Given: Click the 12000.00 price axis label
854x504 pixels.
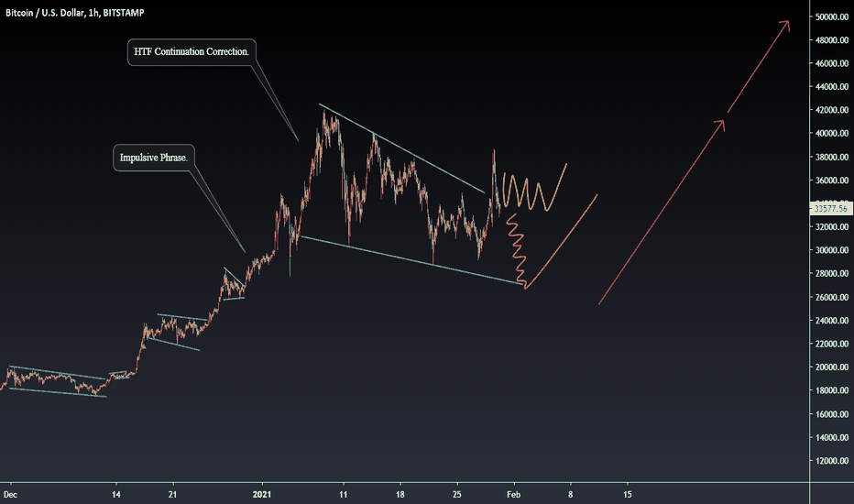Looking at the screenshot, I should pos(832,461).
